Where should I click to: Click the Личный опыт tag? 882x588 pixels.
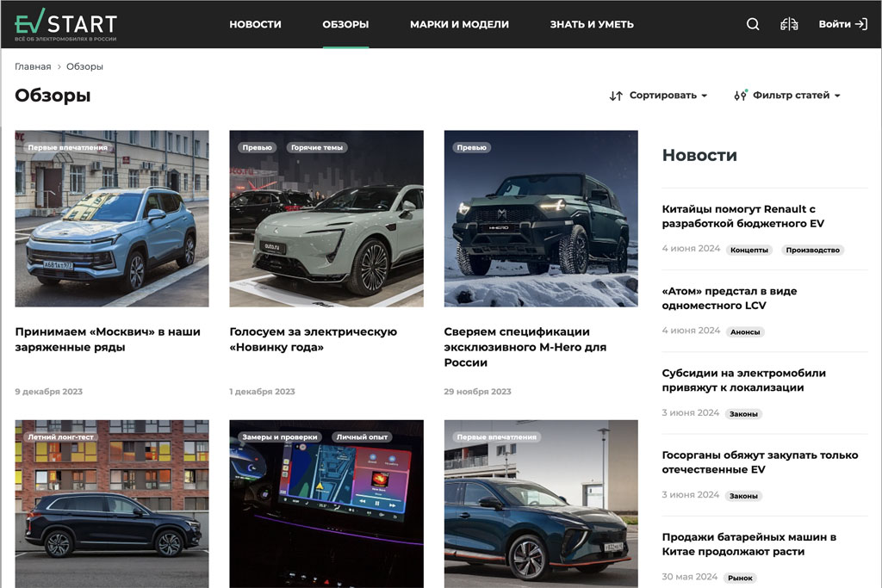pos(362,436)
